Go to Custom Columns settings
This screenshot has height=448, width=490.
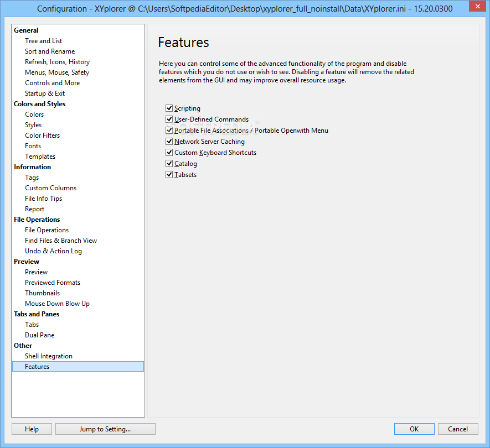[50, 188]
